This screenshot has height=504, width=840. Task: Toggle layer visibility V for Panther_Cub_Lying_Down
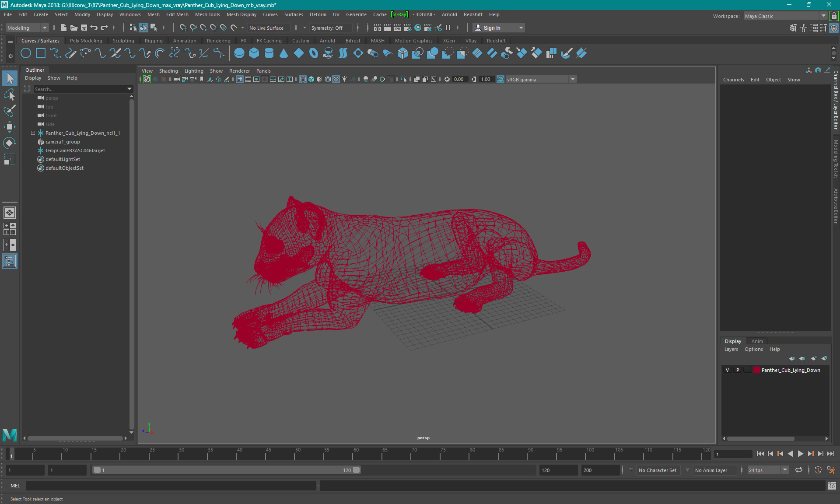[728, 370]
